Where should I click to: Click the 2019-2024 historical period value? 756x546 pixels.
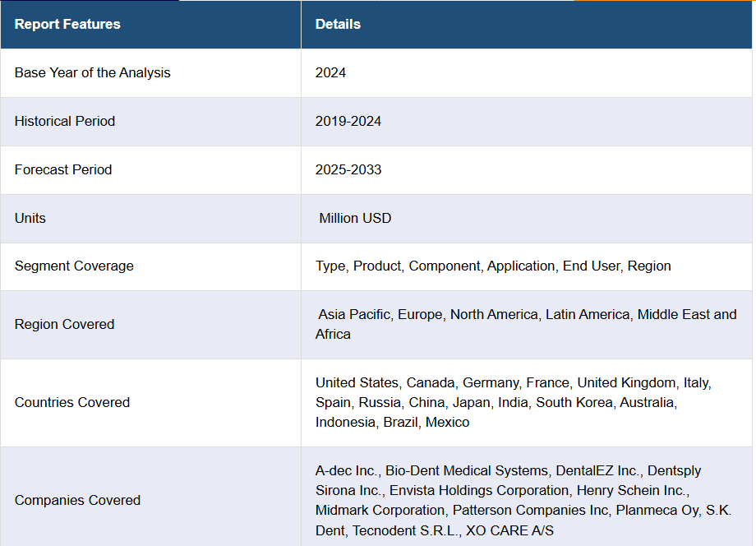(x=348, y=121)
